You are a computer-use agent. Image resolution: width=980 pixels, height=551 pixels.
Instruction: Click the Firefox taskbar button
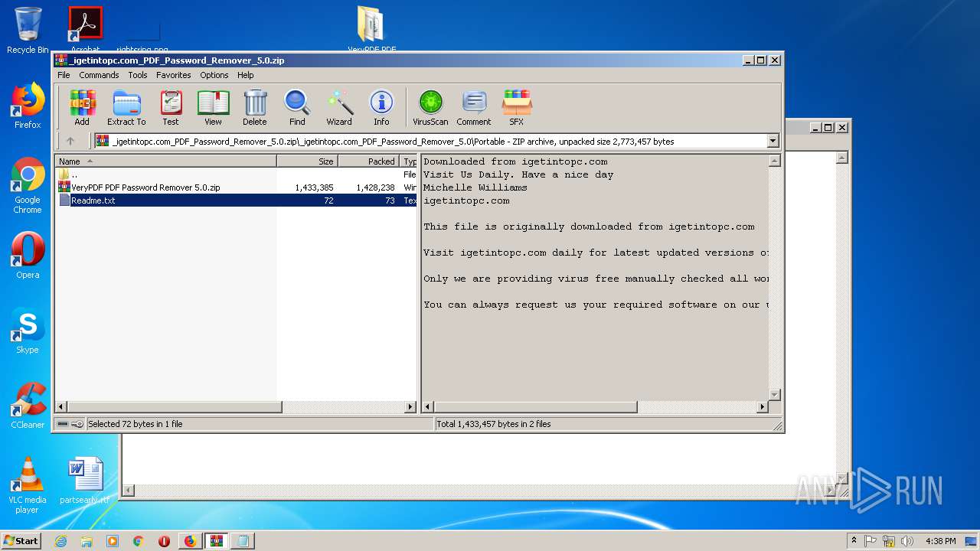pos(190,541)
